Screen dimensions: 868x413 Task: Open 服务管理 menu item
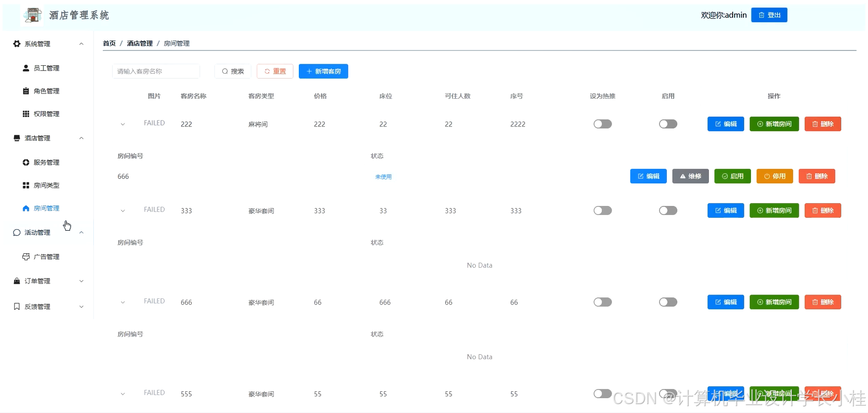click(x=47, y=163)
